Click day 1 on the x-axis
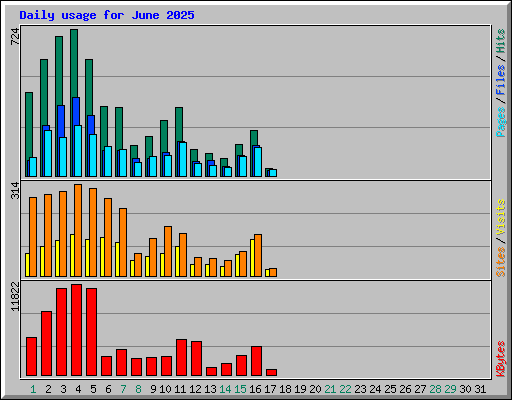Viewport: 512px width, 400px height. pyautogui.click(x=33, y=389)
